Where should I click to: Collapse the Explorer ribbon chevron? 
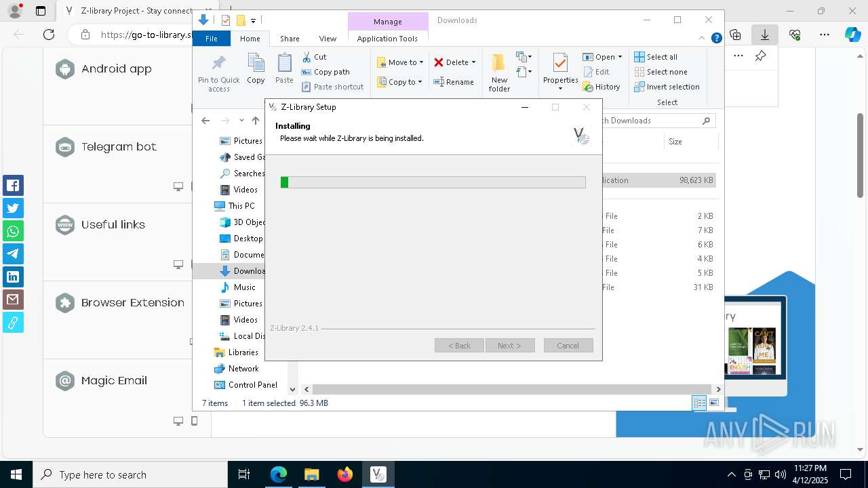pyautogui.click(x=703, y=39)
